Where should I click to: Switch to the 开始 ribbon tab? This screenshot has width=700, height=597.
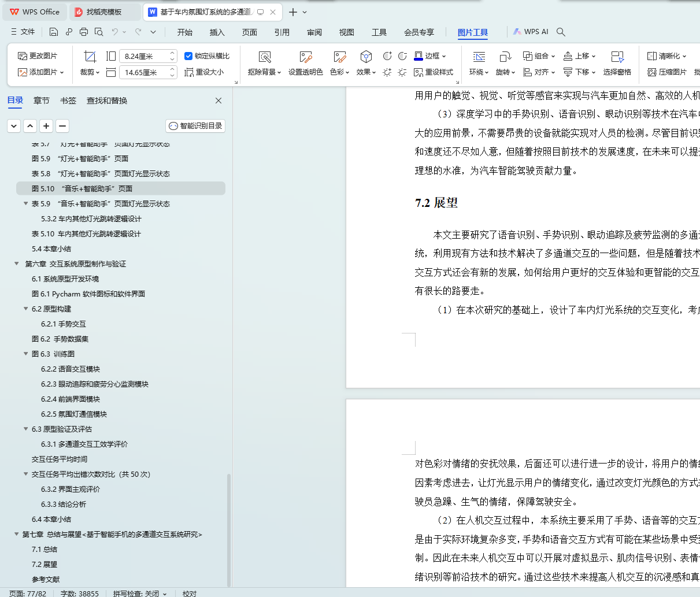pos(185,32)
